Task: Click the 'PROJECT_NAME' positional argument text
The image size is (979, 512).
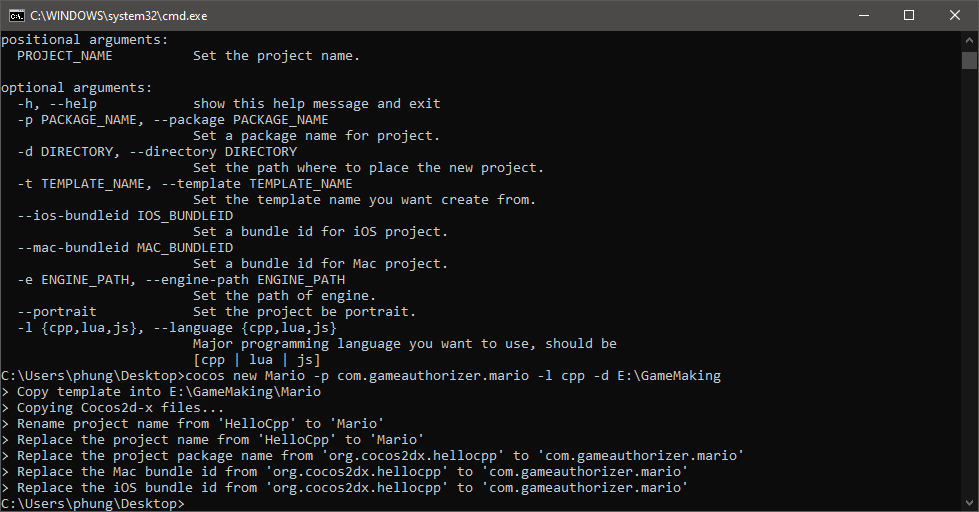Action: click(65, 56)
